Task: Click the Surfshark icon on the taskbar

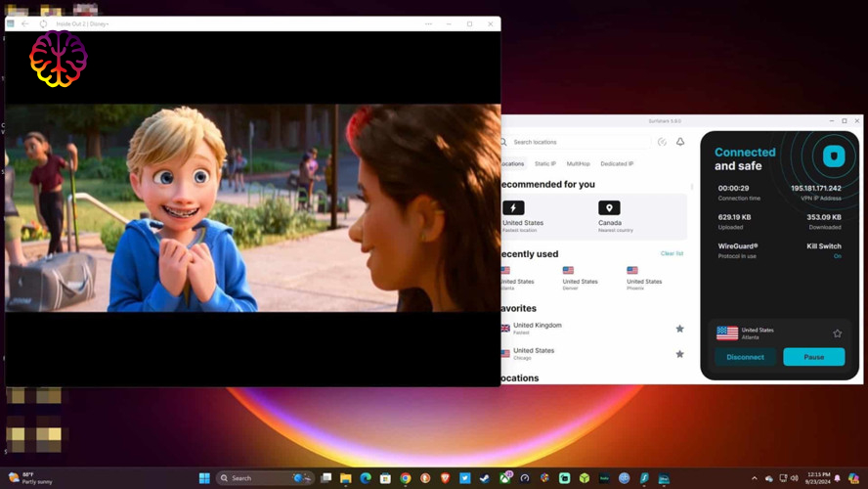Action: [644, 478]
